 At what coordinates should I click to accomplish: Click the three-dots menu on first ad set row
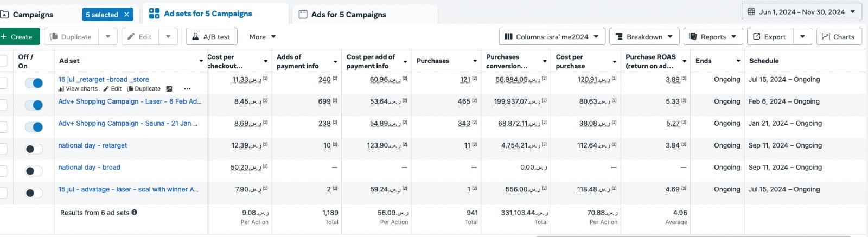(x=187, y=89)
